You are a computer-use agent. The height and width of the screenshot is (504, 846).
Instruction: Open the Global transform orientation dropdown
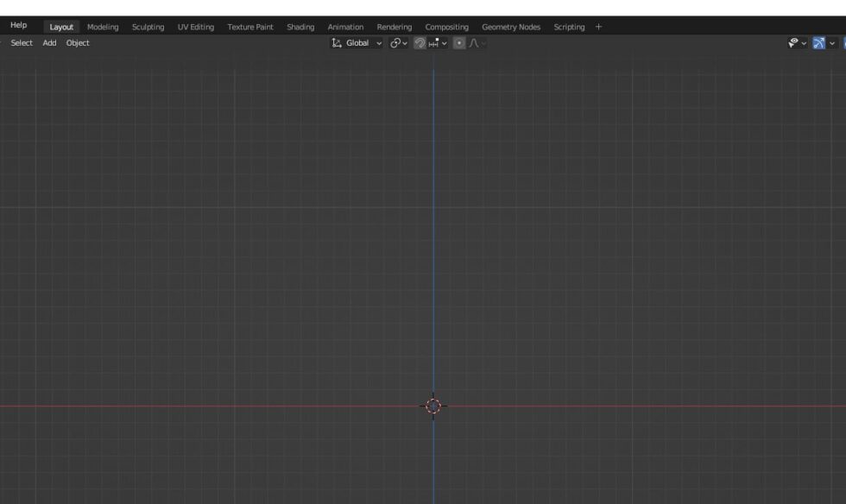357,42
